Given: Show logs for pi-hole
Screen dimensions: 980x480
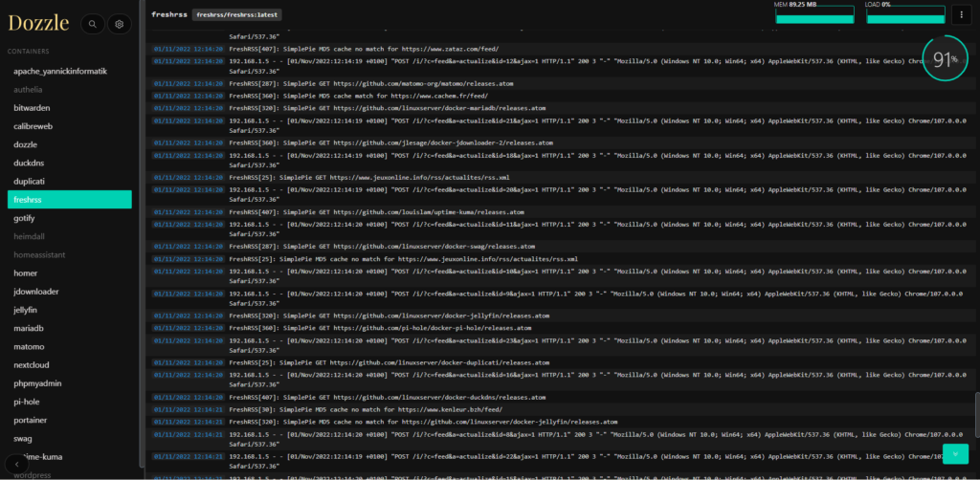Looking at the screenshot, I should coord(26,402).
